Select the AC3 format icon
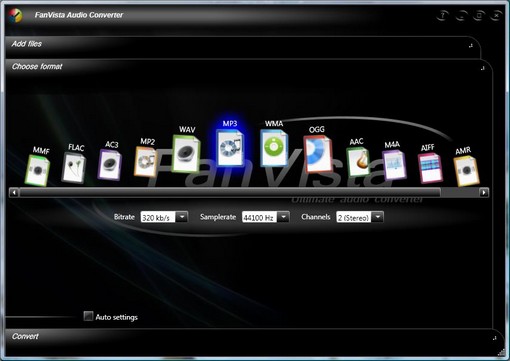The width and height of the screenshot is (510, 361). [x=110, y=164]
